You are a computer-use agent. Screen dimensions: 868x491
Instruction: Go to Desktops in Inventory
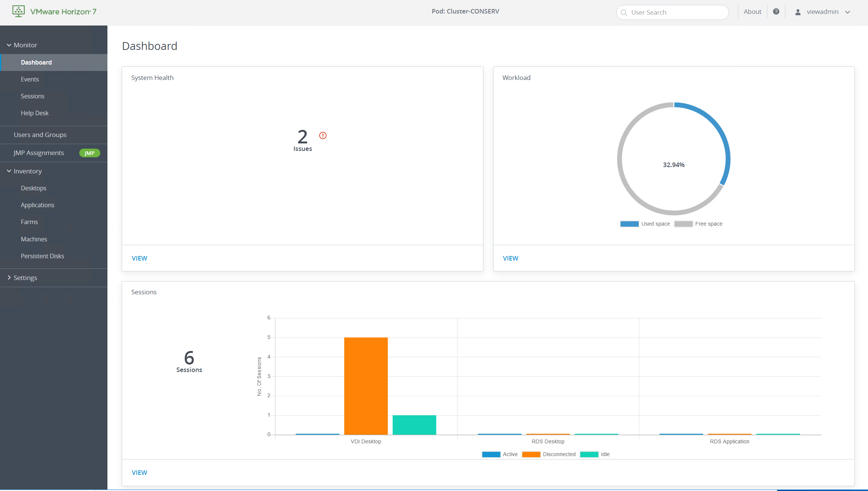coord(33,188)
